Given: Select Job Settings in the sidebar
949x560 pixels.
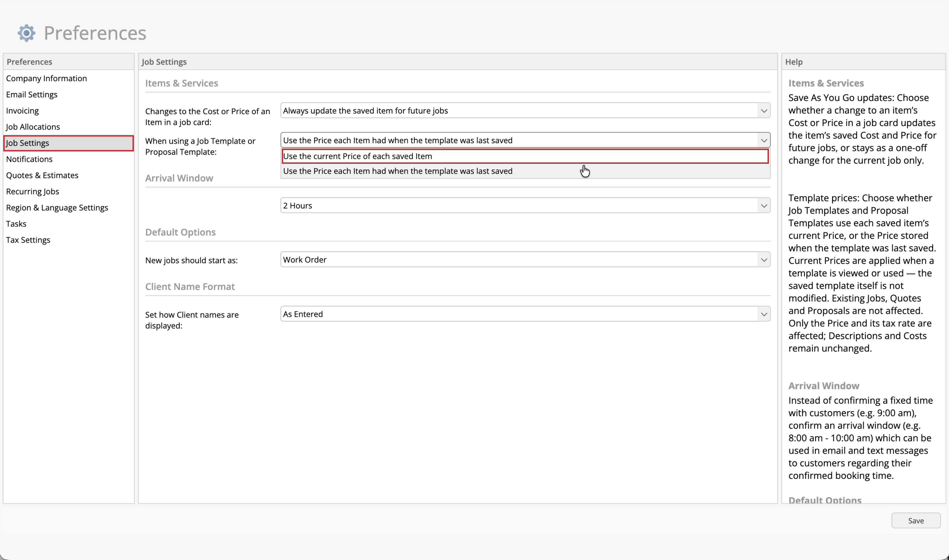Looking at the screenshot, I should (x=68, y=143).
